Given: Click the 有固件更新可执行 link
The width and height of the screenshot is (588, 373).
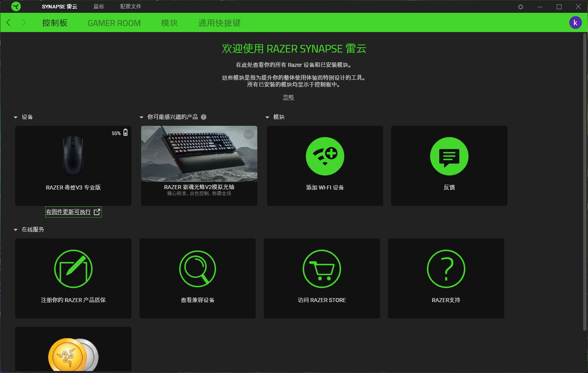Looking at the screenshot, I should [x=69, y=212].
